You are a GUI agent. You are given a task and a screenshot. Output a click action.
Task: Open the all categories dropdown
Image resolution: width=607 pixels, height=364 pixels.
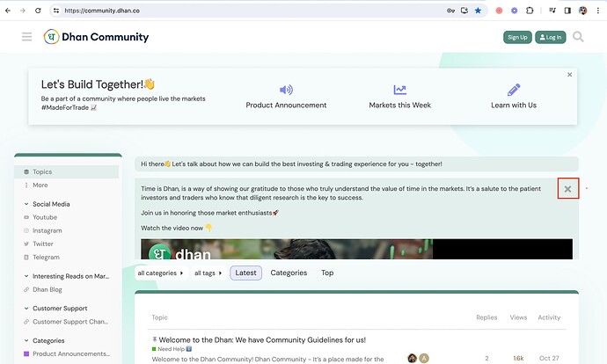pyautogui.click(x=160, y=273)
